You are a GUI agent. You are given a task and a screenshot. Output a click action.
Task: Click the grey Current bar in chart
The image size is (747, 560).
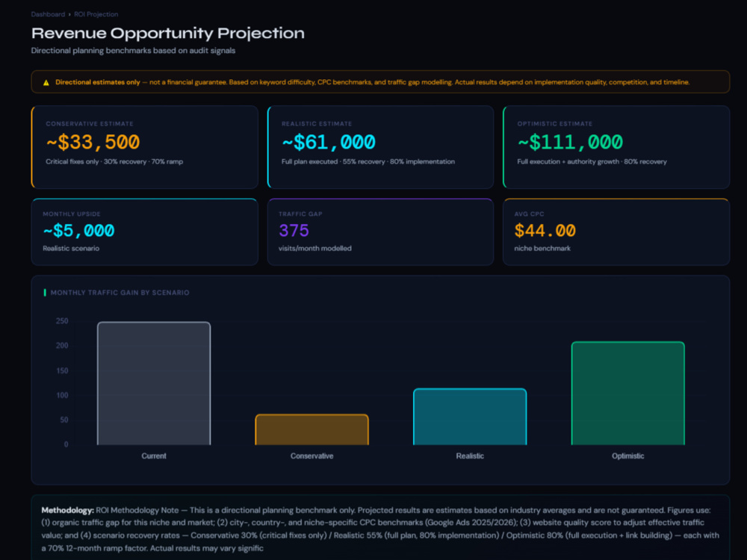click(x=154, y=383)
